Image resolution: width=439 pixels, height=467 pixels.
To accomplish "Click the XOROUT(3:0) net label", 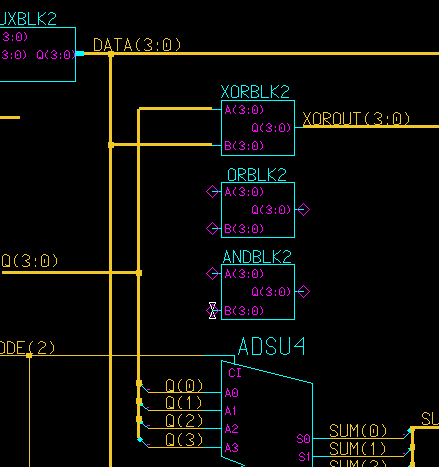I will pos(356,119).
